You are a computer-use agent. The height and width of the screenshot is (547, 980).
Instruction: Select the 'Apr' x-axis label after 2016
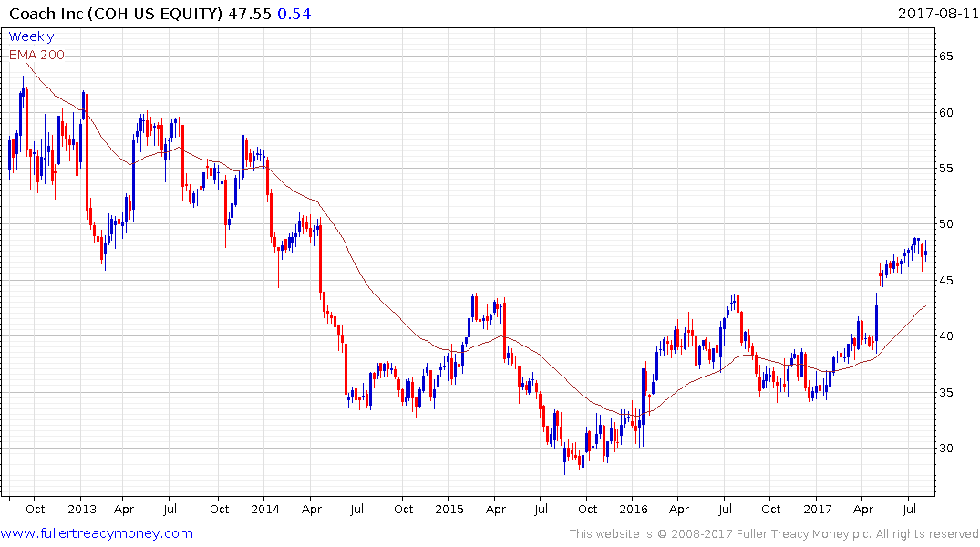click(x=679, y=509)
